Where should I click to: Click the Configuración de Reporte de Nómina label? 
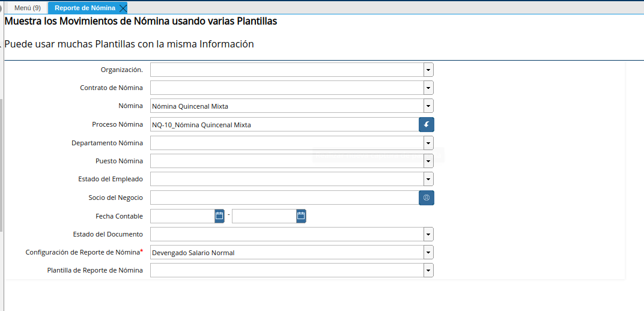tap(84, 252)
